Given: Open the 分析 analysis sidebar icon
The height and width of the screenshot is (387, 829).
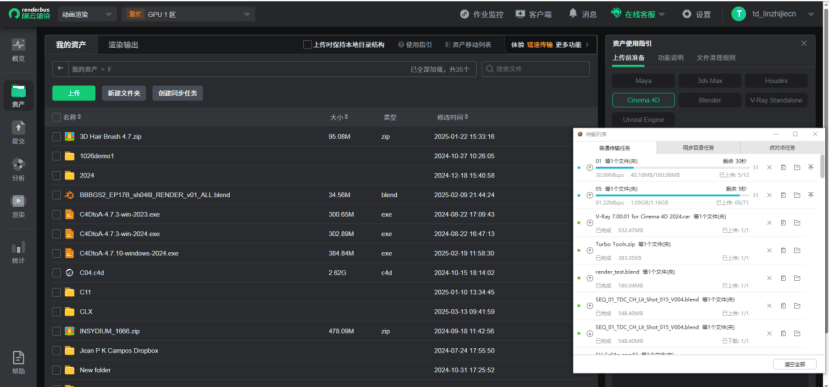Looking at the screenshot, I should point(18,170).
